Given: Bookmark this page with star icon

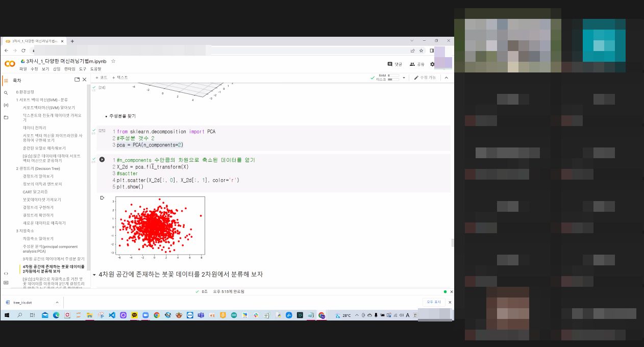Looking at the screenshot, I should [x=421, y=51].
